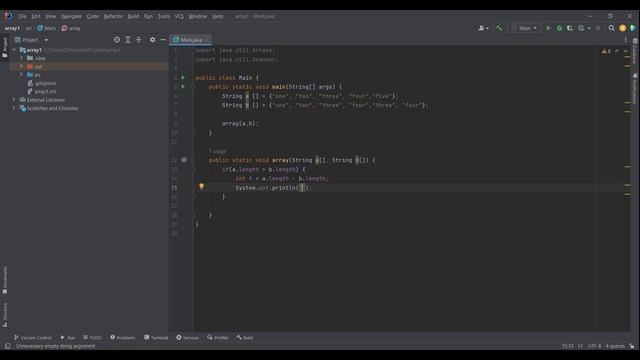The height and width of the screenshot is (360, 640).
Task: Open Search Everywhere magnifier icon
Action: coord(611,28)
